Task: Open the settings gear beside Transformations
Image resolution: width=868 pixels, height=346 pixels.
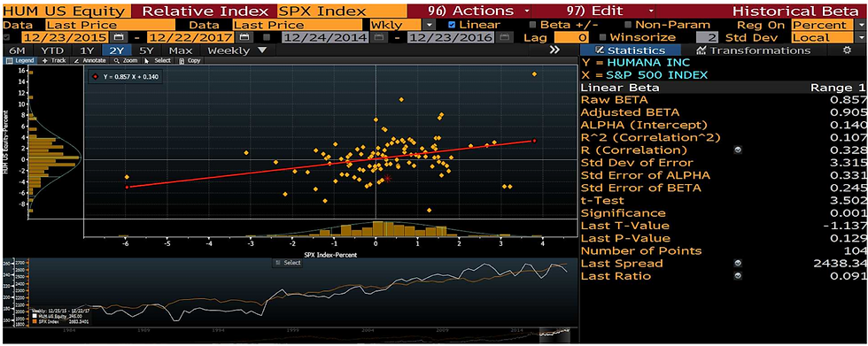Action: coord(847,50)
